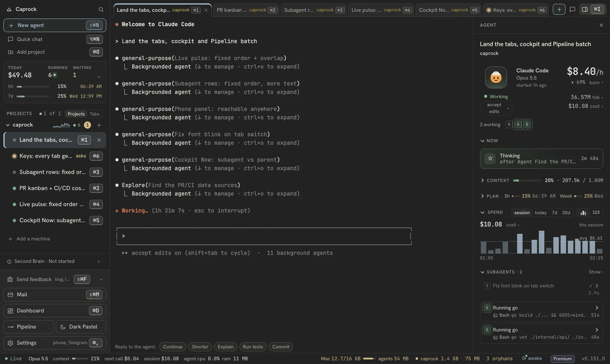This screenshot has width=610, height=364.
Task: Click the 5h usage progress bar
Action: (33, 87)
